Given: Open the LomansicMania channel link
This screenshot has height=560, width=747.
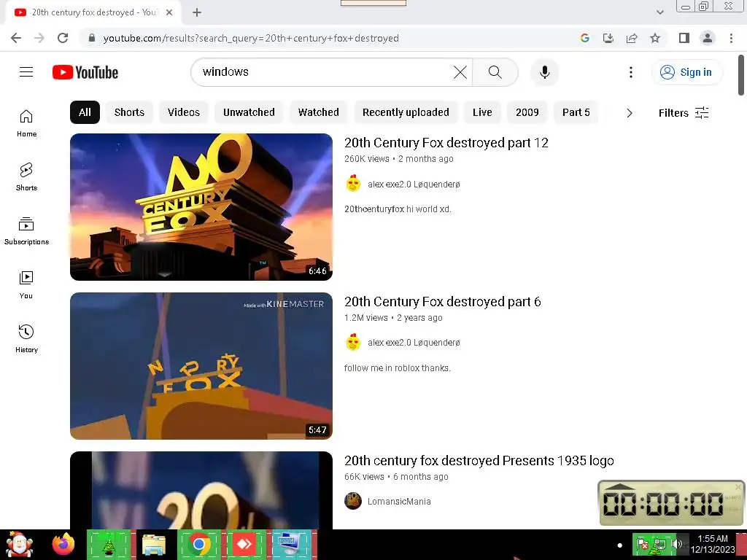Looking at the screenshot, I should [399, 502].
